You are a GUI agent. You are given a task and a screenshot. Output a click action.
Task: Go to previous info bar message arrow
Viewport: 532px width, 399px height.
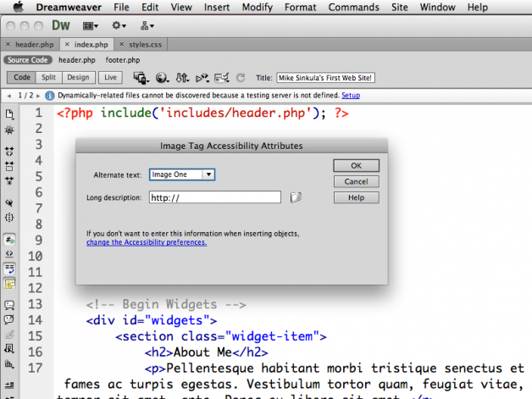(x=9, y=96)
